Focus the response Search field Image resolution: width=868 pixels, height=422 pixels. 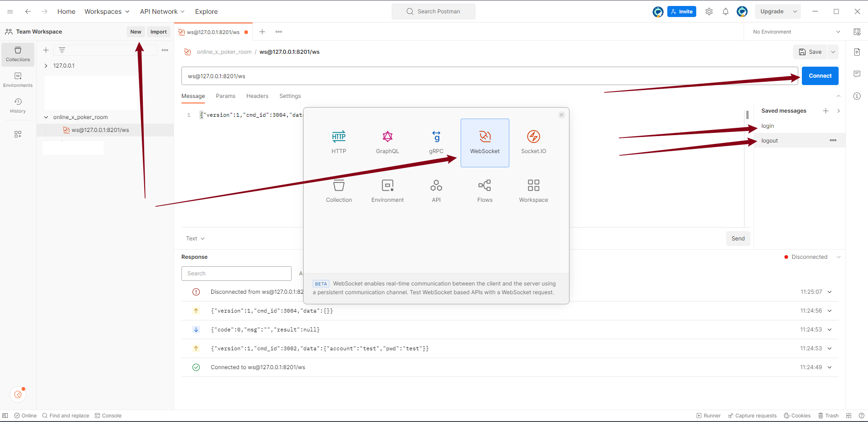(237, 274)
